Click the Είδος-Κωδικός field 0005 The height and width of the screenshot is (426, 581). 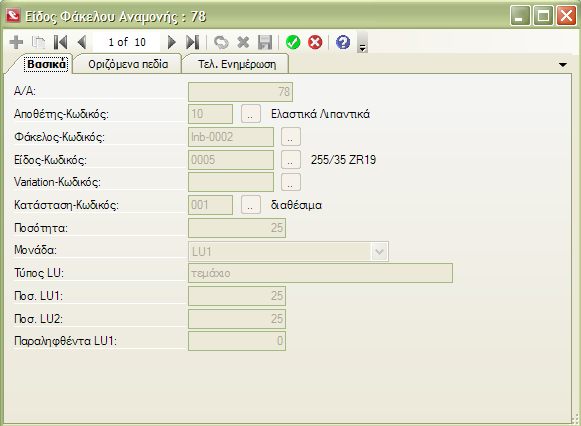pyautogui.click(x=231, y=160)
